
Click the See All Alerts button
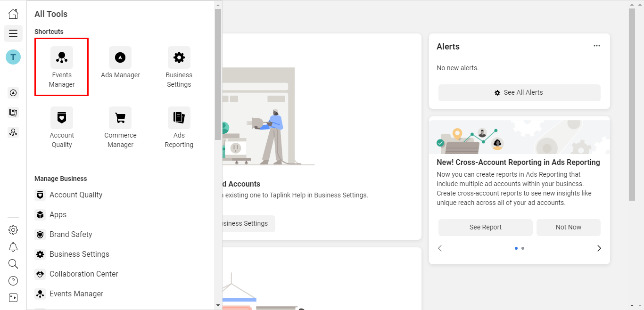(x=520, y=93)
